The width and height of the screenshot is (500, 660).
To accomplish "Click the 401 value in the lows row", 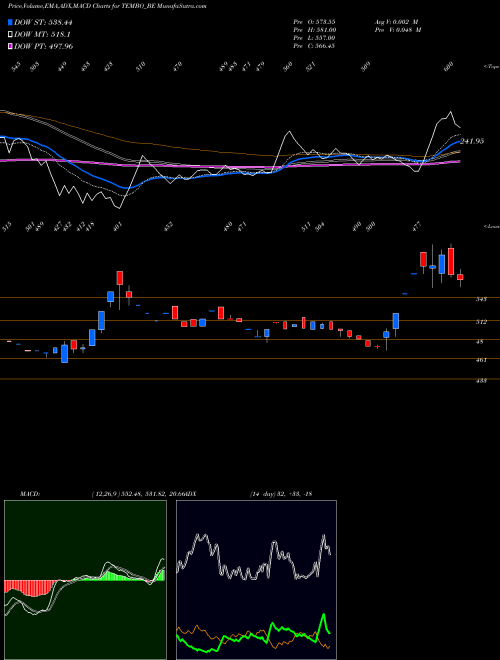I will click(x=120, y=227).
